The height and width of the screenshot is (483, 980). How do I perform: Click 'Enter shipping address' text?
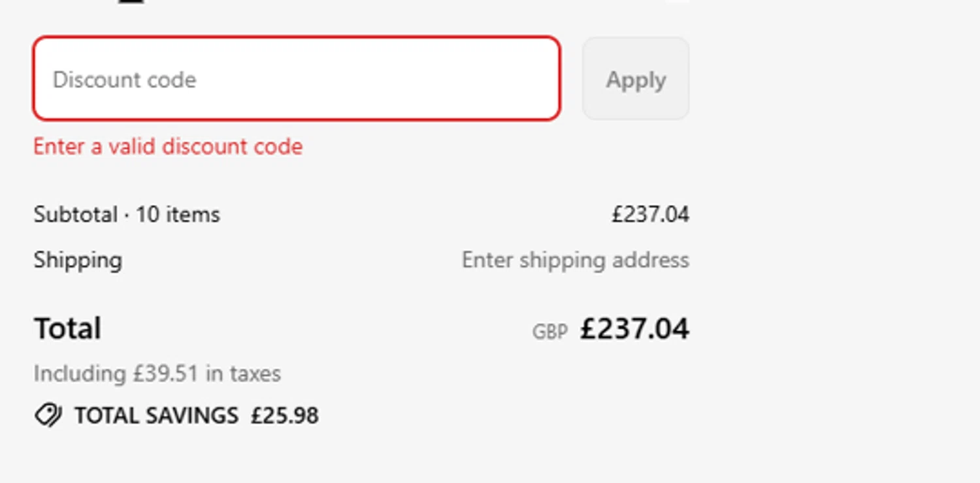pos(575,260)
